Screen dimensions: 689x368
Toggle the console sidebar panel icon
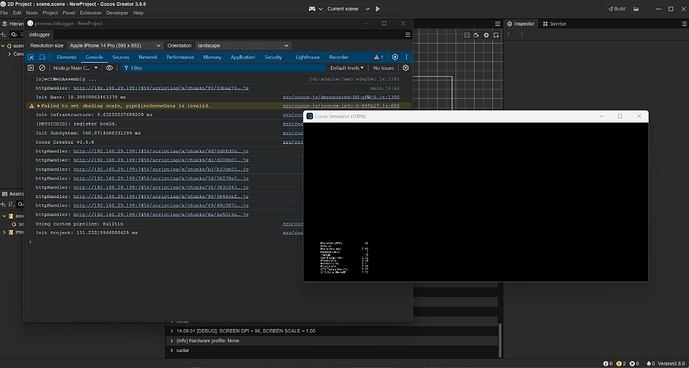pos(31,68)
